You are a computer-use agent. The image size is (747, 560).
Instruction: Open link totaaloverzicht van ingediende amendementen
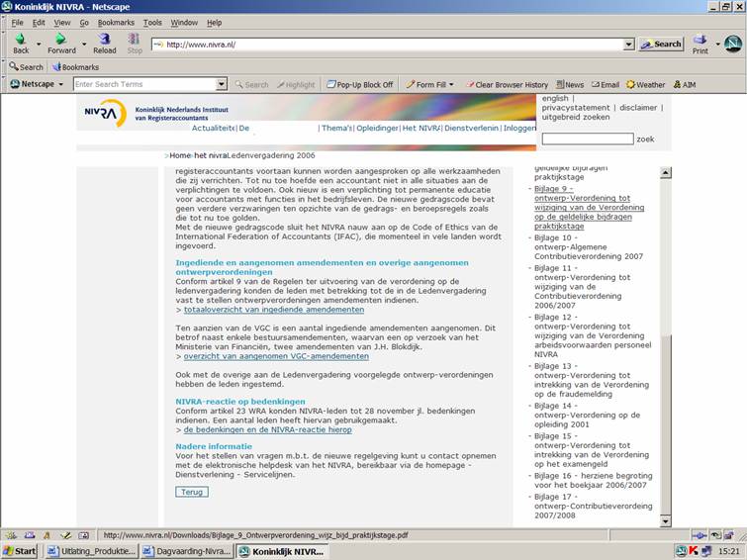click(274, 310)
